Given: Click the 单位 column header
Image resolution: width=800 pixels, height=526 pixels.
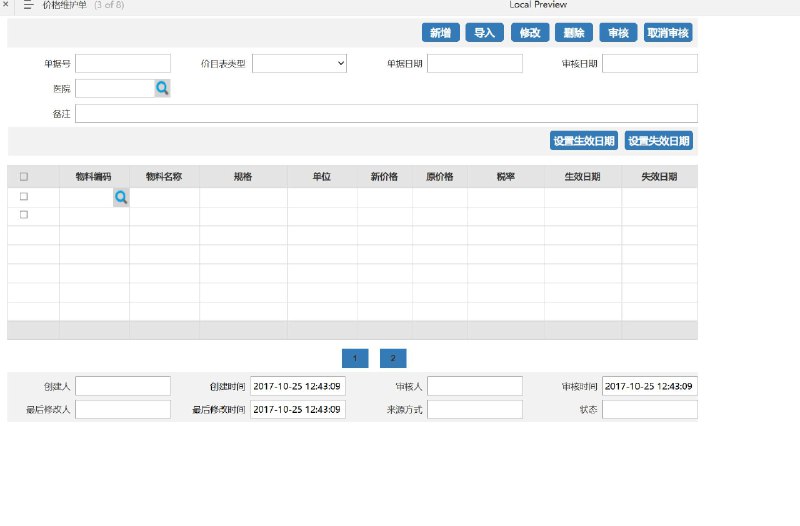Looking at the screenshot, I should coord(322,177).
